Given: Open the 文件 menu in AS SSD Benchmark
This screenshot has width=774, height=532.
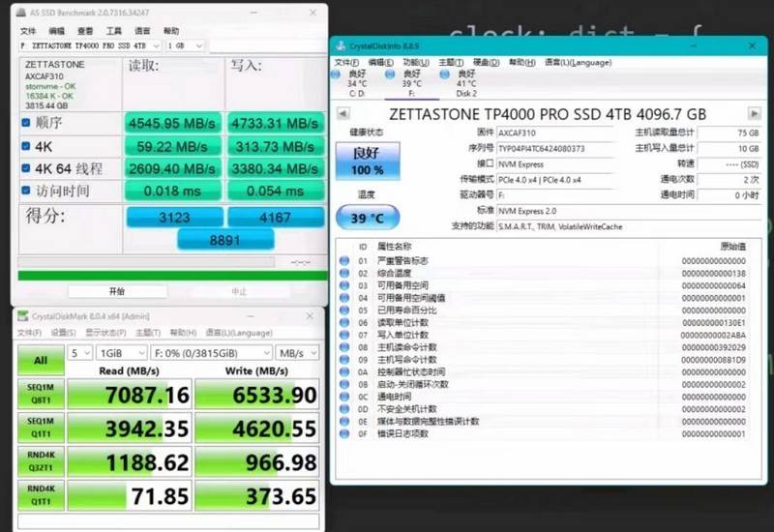Looking at the screenshot, I should point(28,31).
